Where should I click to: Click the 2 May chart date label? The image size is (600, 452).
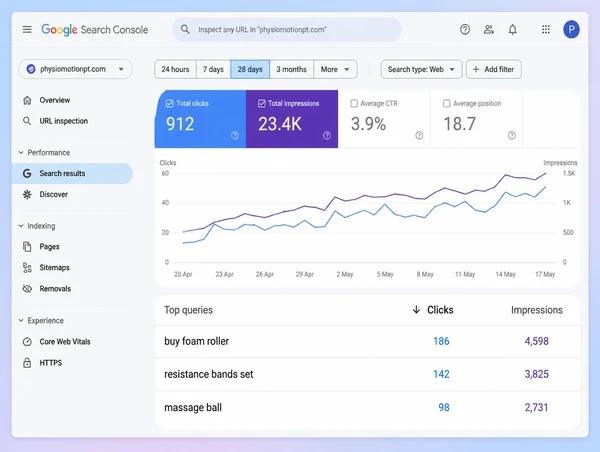(x=345, y=274)
